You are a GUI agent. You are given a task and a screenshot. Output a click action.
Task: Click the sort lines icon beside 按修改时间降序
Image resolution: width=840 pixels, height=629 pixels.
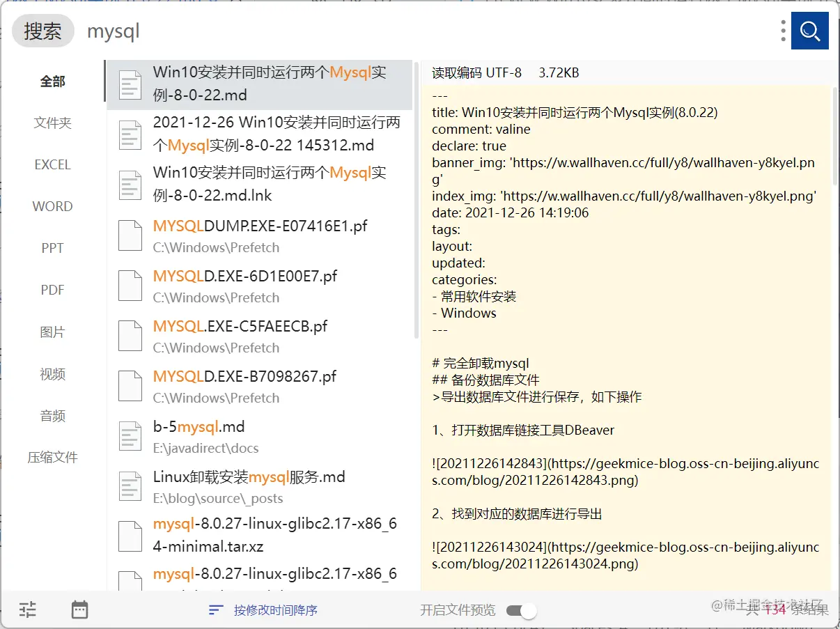[x=216, y=610]
